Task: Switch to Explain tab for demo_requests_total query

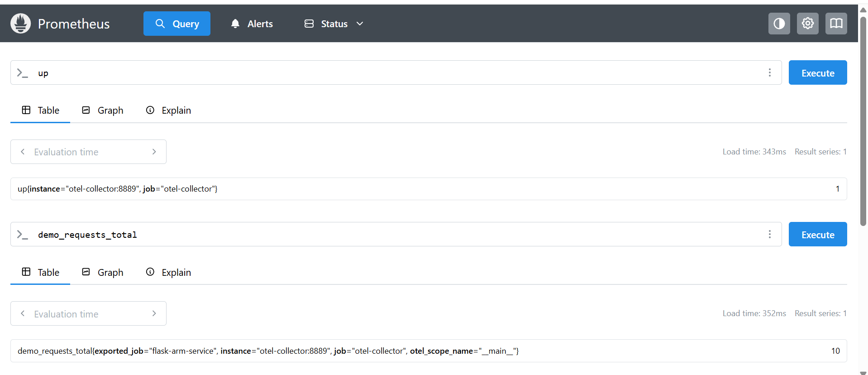Action: [168, 272]
